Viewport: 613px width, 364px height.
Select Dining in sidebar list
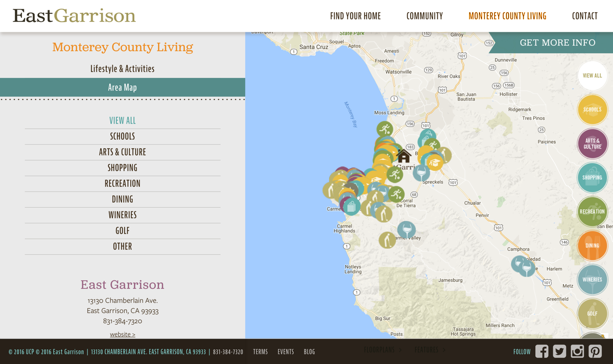(x=123, y=199)
